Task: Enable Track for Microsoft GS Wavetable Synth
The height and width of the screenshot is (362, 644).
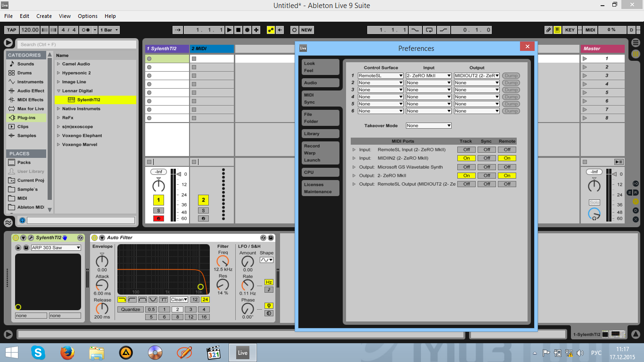Action: point(466,167)
